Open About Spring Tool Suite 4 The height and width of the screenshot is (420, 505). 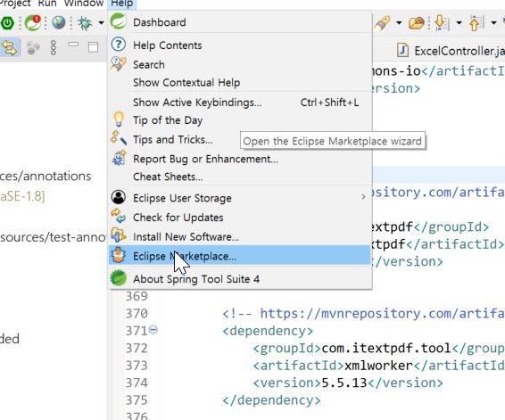[x=240, y=279]
